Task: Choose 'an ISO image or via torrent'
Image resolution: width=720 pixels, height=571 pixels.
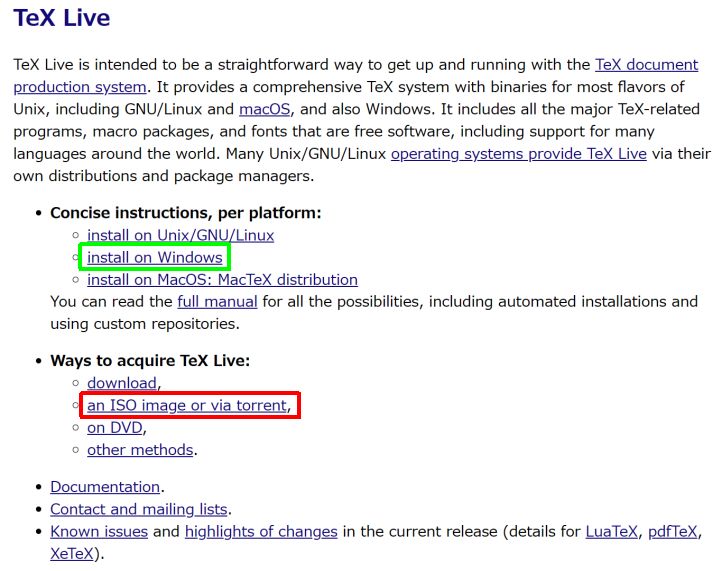Action: [187, 405]
